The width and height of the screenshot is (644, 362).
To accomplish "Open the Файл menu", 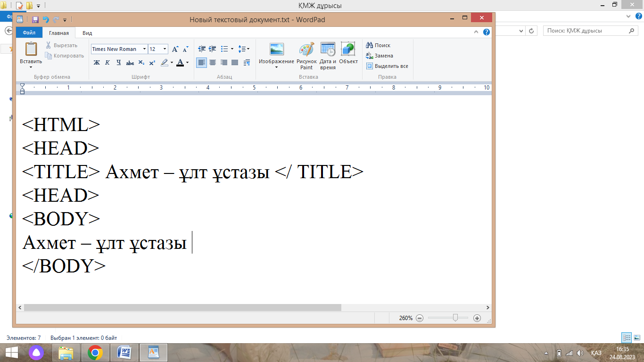I will [29, 33].
